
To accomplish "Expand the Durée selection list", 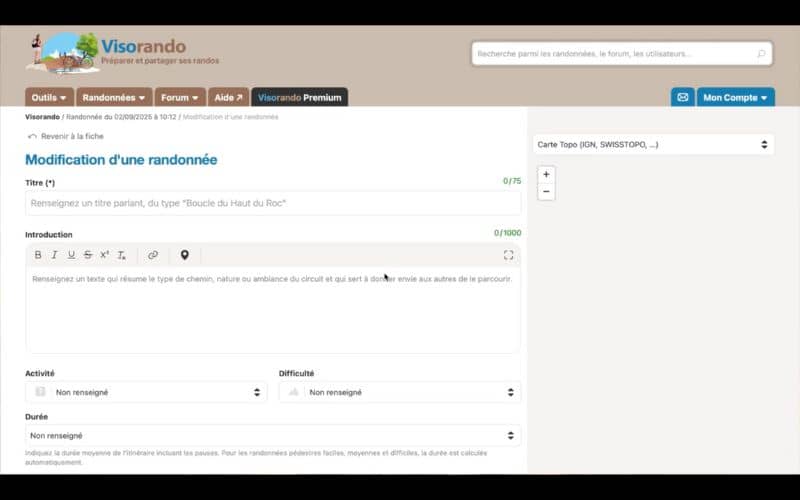I will 272,436.
